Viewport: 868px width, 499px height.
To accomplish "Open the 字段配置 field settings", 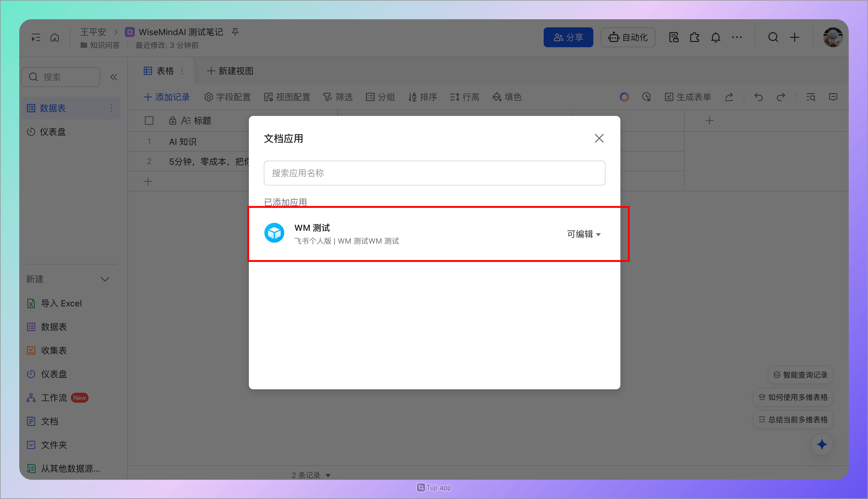I will pyautogui.click(x=227, y=97).
